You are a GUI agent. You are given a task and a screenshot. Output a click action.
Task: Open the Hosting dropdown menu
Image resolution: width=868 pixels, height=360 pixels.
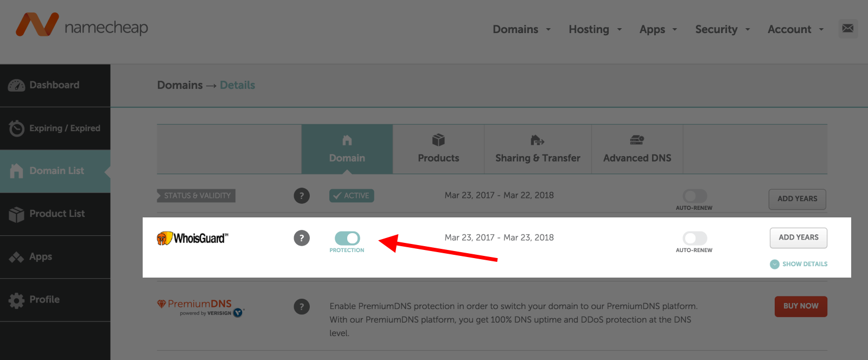click(595, 29)
